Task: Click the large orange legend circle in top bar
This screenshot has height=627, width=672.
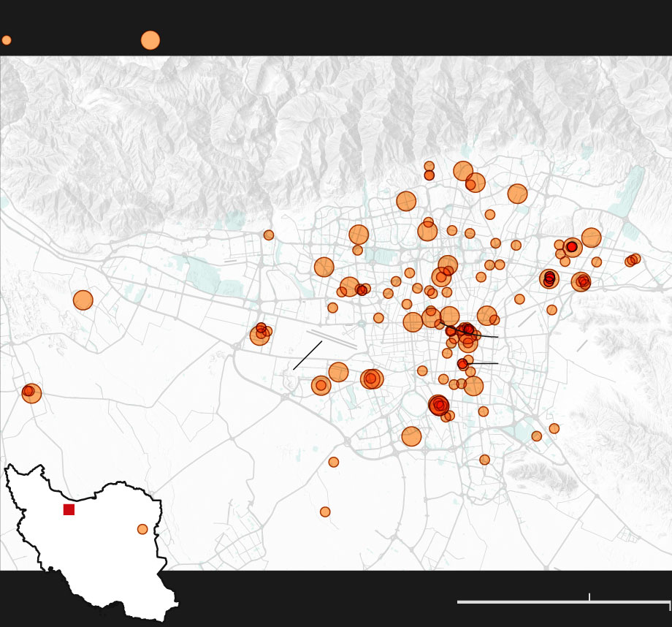Action: (150, 40)
